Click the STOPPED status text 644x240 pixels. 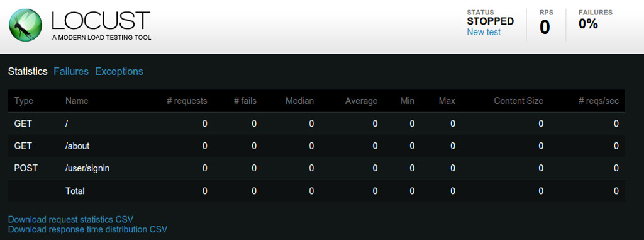coord(491,21)
